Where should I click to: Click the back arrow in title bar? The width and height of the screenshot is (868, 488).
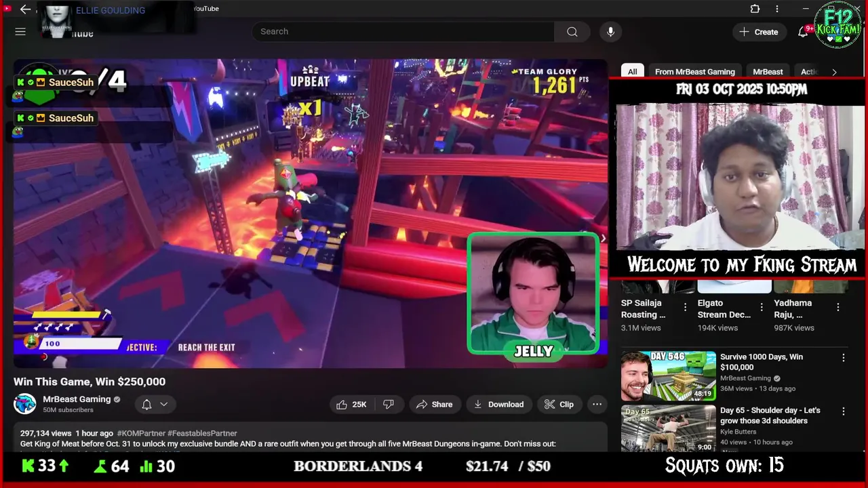[25, 9]
